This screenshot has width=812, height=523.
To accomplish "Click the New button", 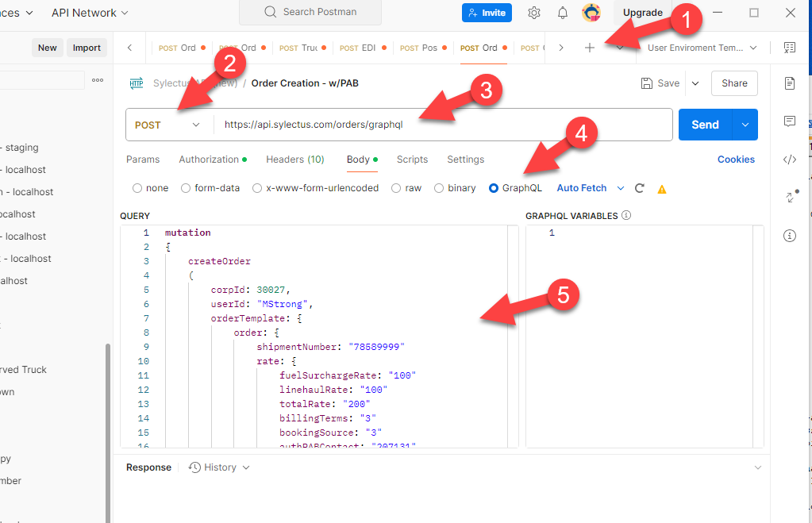I will click(x=47, y=48).
